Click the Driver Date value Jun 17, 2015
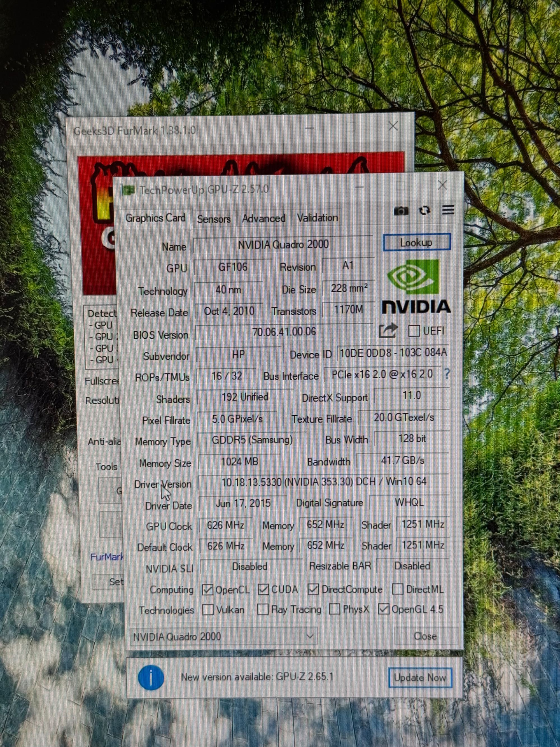 pos(243,504)
